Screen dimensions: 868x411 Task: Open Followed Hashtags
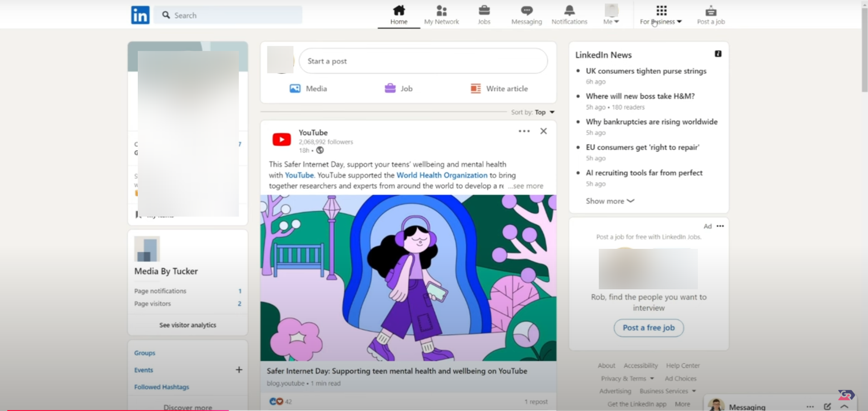[x=161, y=387]
